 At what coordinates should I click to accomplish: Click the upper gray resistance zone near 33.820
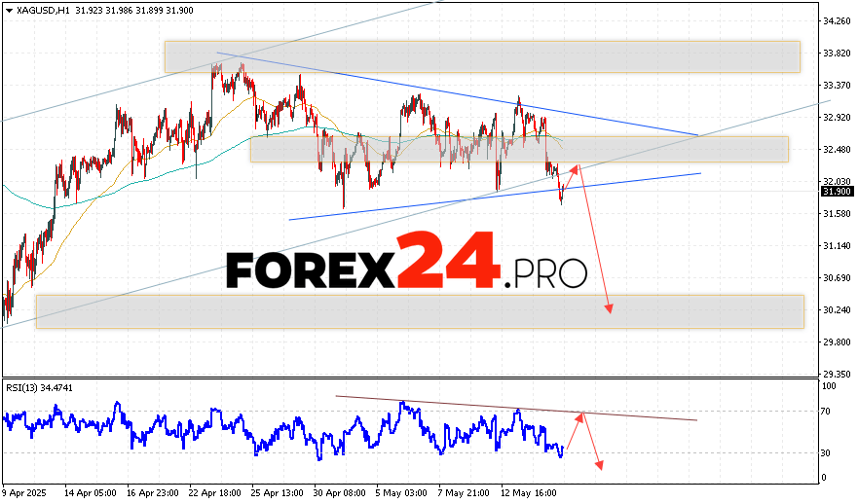click(481, 56)
